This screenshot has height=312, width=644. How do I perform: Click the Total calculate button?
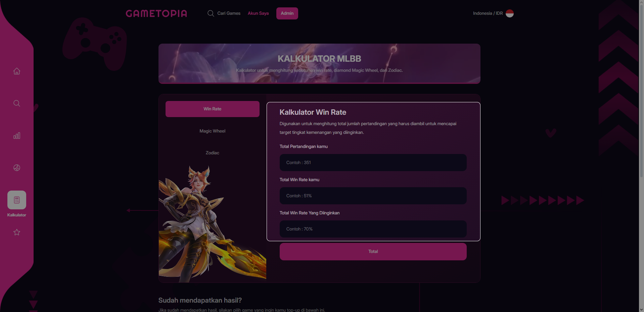373,252
